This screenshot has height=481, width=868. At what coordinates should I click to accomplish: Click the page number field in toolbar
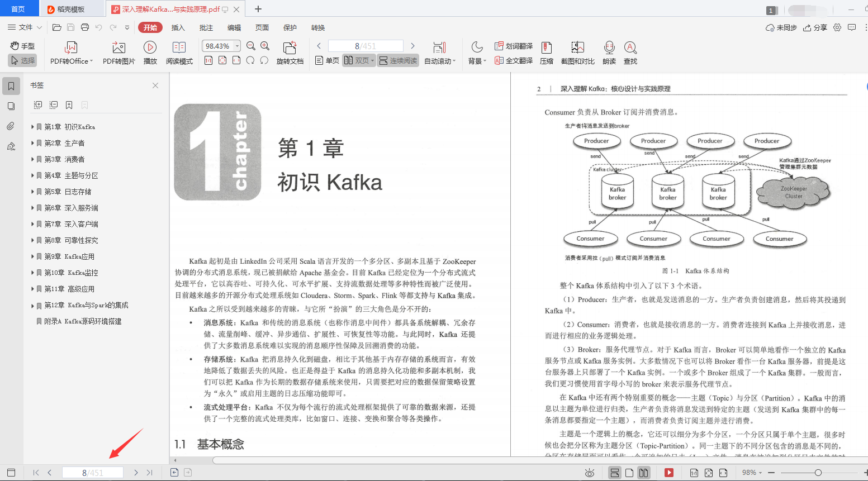pos(366,46)
